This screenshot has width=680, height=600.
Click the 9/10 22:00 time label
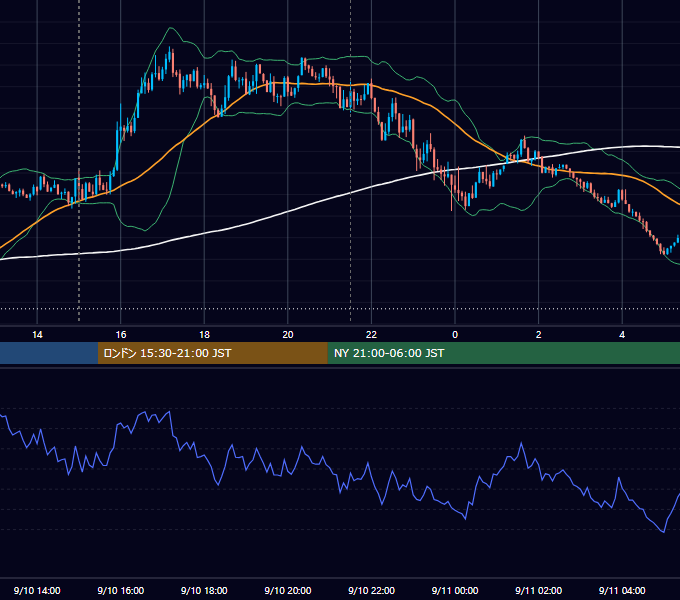371,590
